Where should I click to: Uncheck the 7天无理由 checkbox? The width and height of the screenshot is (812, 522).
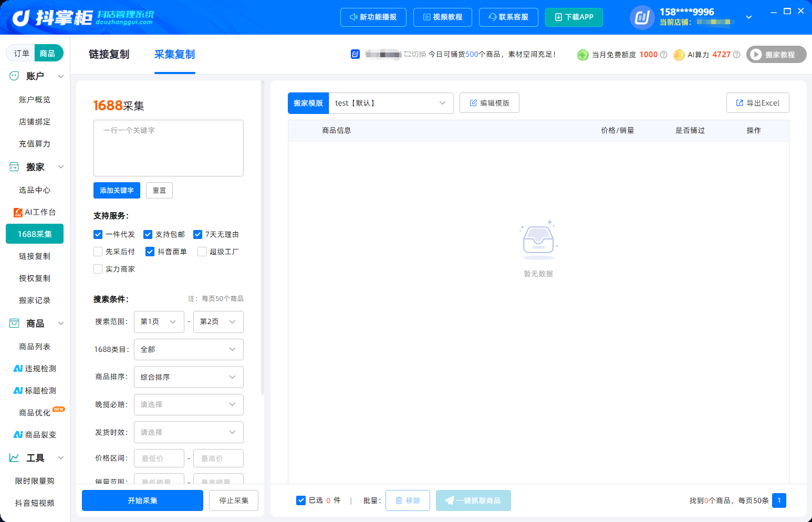click(197, 234)
